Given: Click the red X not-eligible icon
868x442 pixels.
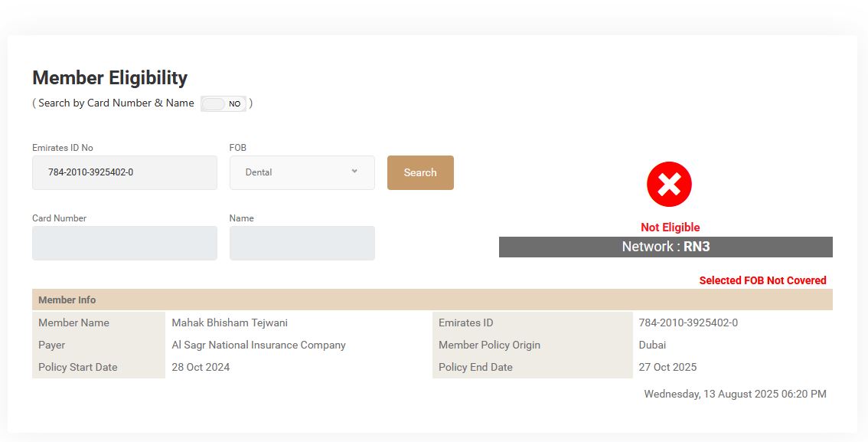Looking at the screenshot, I should (x=669, y=185).
